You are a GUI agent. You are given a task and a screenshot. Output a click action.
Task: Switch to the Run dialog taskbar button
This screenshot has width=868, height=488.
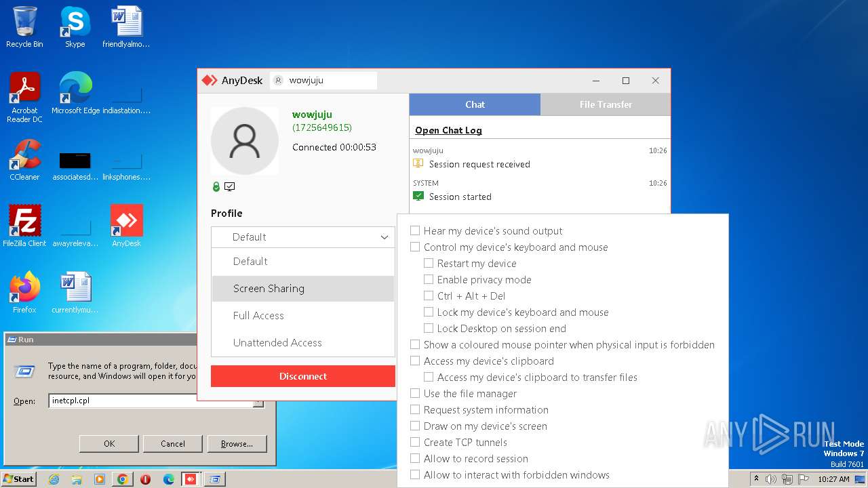[x=214, y=479]
